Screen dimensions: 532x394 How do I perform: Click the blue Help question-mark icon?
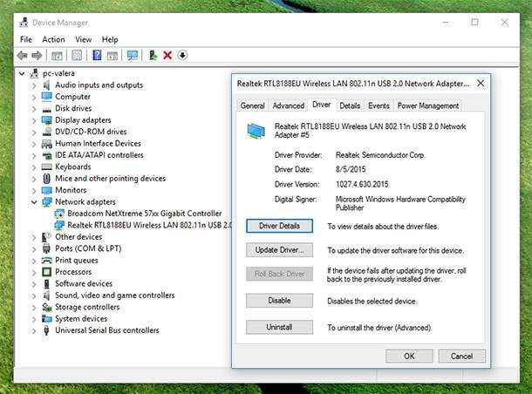click(97, 55)
